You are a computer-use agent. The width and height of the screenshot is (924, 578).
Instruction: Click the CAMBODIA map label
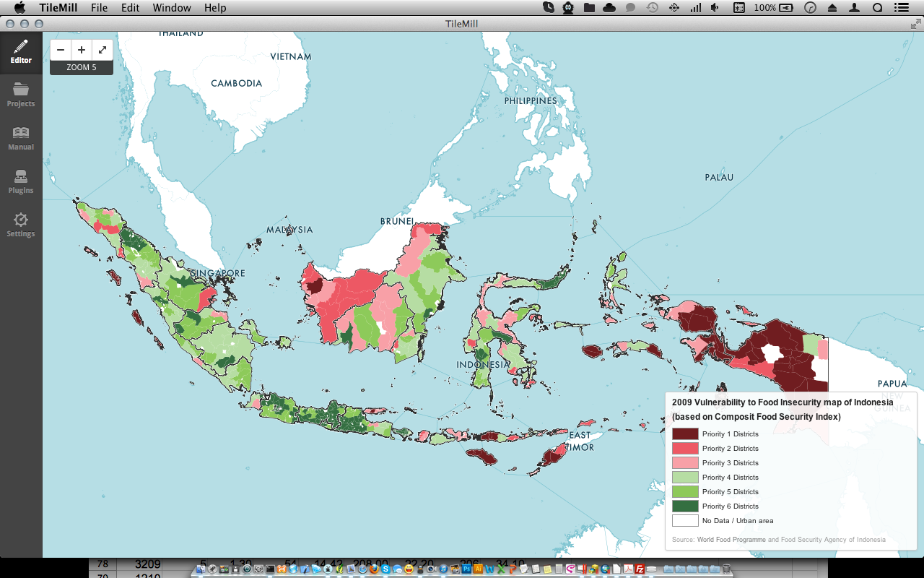[x=237, y=83]
